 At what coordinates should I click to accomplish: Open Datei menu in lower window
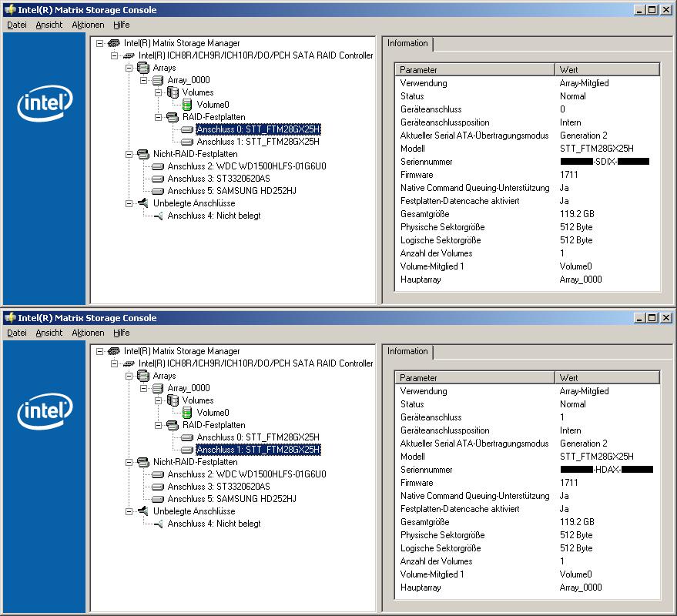(x=17, y=333)
